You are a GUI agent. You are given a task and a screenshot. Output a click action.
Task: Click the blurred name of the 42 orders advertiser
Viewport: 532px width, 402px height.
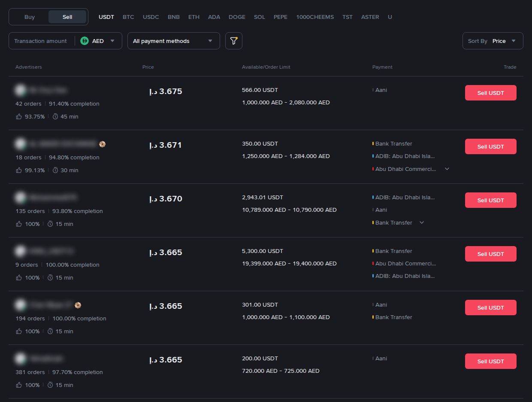[x=48, y=90]
